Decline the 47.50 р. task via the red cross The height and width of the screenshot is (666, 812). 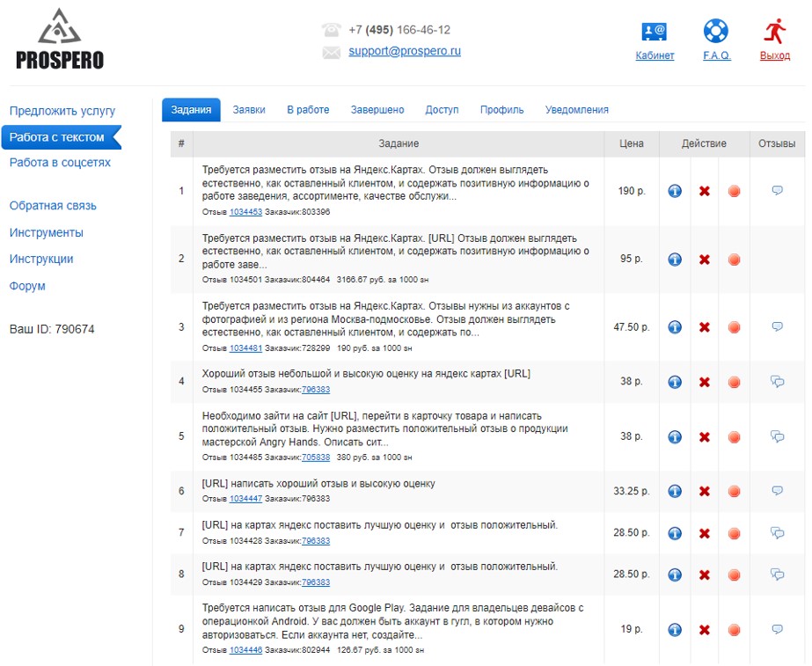click(x=705, y=327)
